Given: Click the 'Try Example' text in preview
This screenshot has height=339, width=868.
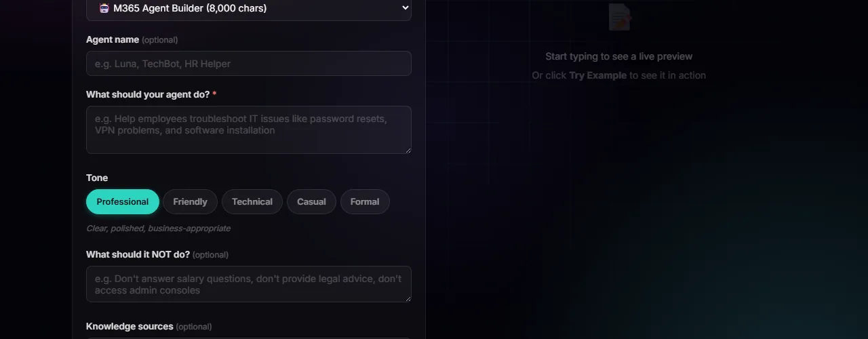Looking at the screenshot, I should point(597,75).
